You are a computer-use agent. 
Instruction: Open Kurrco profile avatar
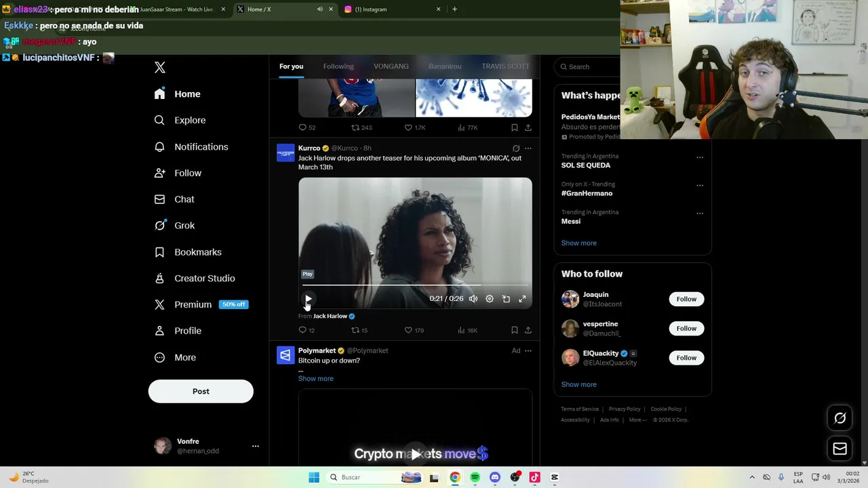[x=285, y=152]
